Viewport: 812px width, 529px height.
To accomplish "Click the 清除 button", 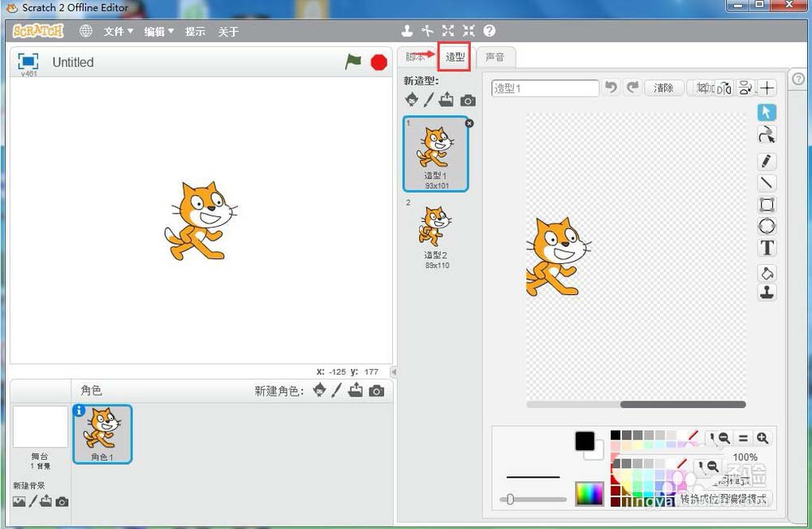I will (663, 88).
